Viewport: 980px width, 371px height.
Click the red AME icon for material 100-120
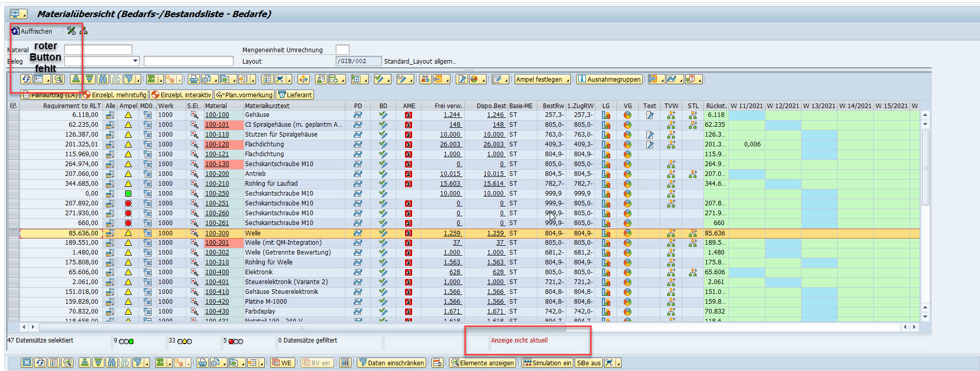pos(409,145)
